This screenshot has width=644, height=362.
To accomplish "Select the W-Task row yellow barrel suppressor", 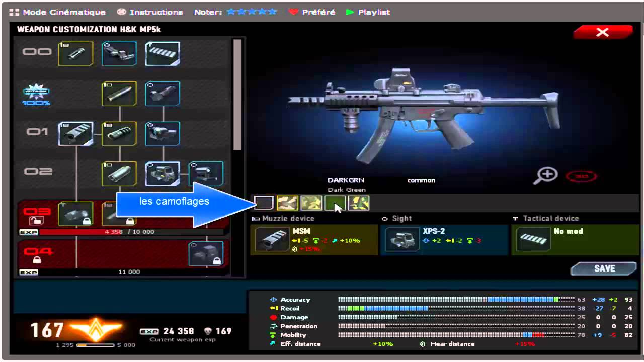I will pos(119,94).
